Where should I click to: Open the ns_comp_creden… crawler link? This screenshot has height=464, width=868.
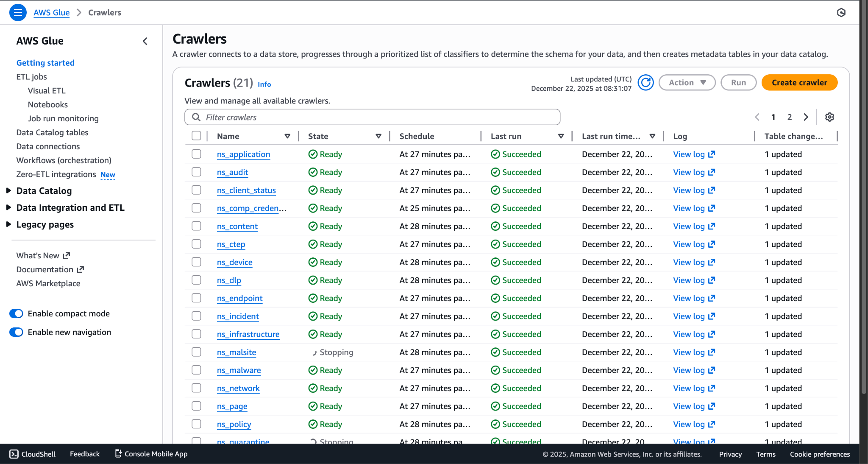[252, 208]
